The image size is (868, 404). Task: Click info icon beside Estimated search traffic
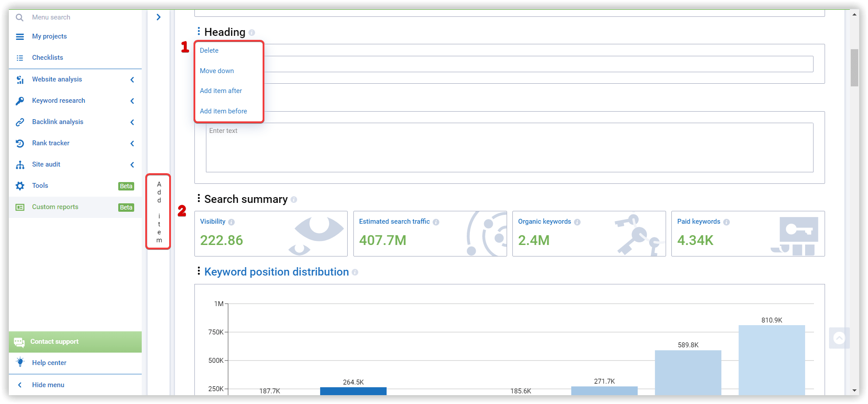[436, 222]
